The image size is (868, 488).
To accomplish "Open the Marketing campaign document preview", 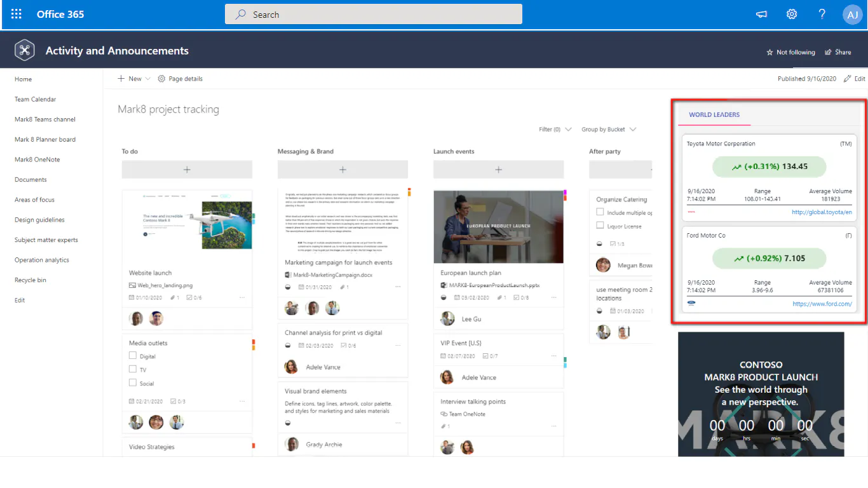I will 342,221.
